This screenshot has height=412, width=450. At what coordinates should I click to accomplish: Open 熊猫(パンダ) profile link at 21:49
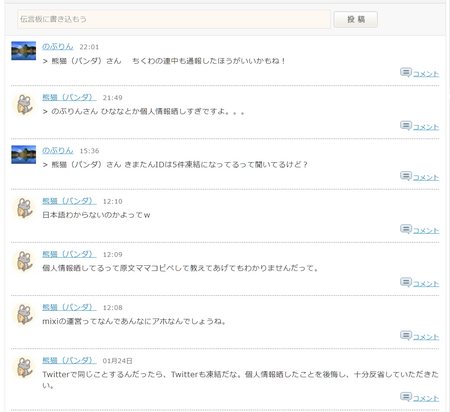pyautogui.click(x=69, y=97)
